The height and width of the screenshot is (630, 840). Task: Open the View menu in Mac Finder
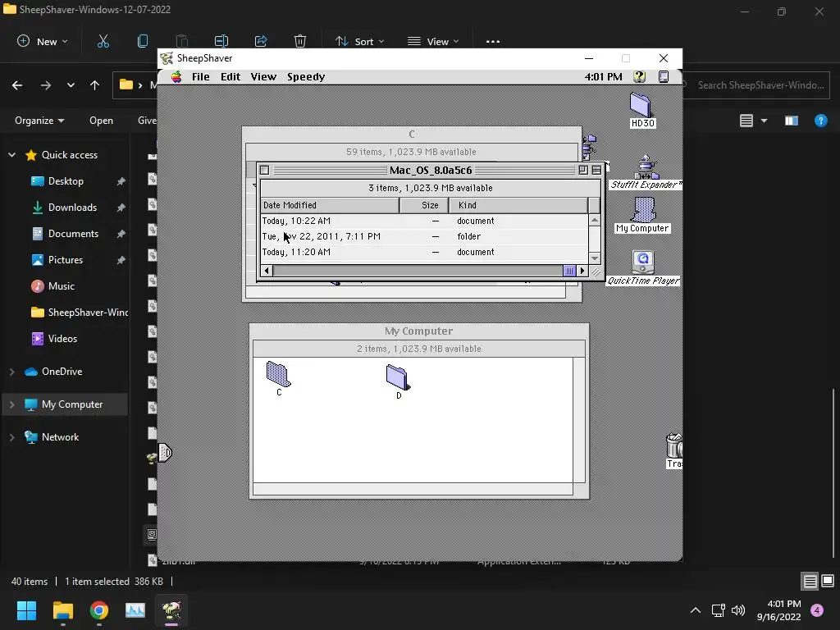263,76
